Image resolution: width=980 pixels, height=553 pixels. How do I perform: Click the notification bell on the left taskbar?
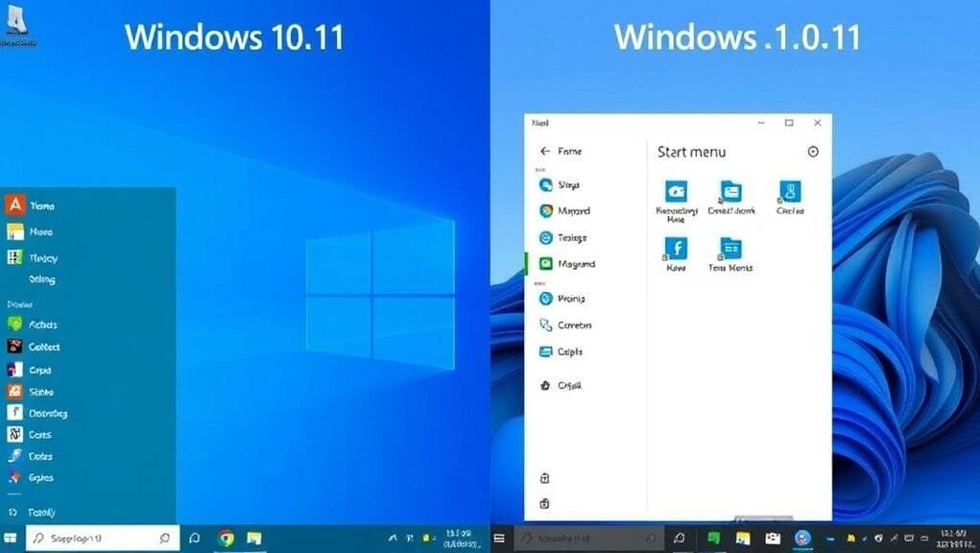(194, 539)
